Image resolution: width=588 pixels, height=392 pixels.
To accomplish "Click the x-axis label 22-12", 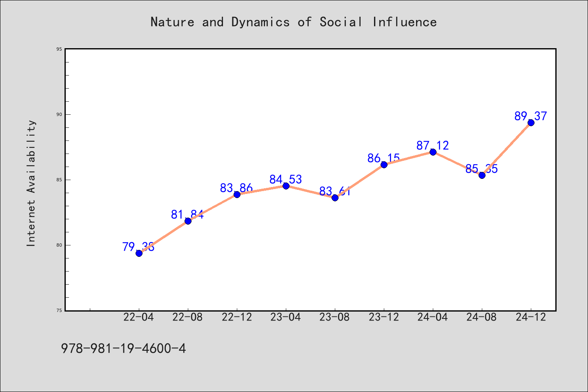I will click(237, 317).
